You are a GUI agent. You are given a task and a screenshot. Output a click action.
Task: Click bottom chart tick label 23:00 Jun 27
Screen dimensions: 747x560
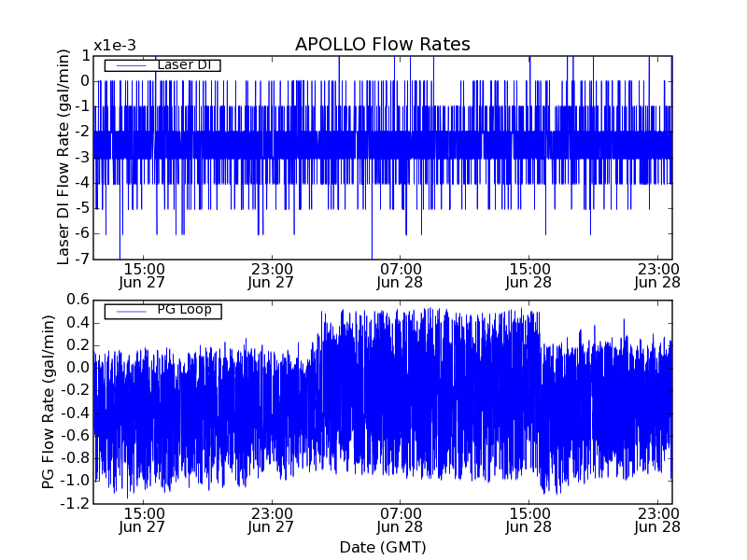[271, 521]
